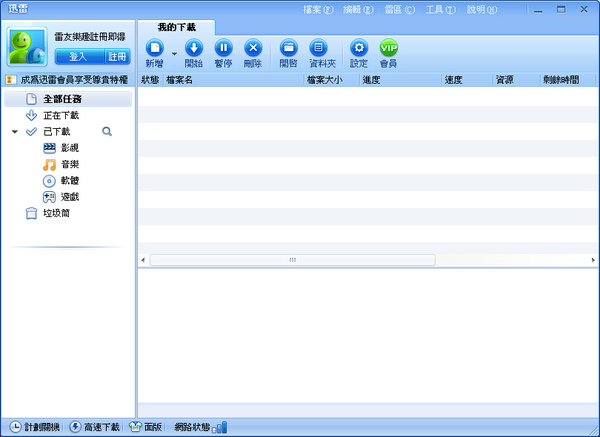
Task: Open the 資料夾 folder icon
Action: coord(318,48)
